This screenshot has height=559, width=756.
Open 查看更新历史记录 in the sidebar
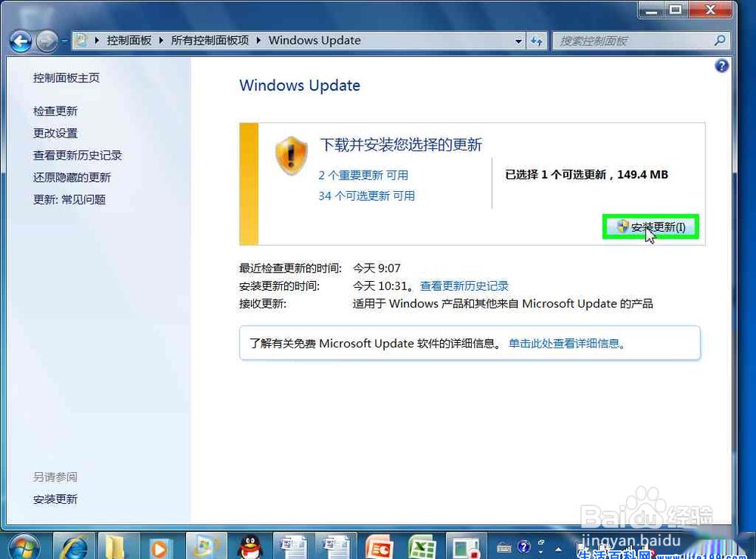[x=77, y=155]
